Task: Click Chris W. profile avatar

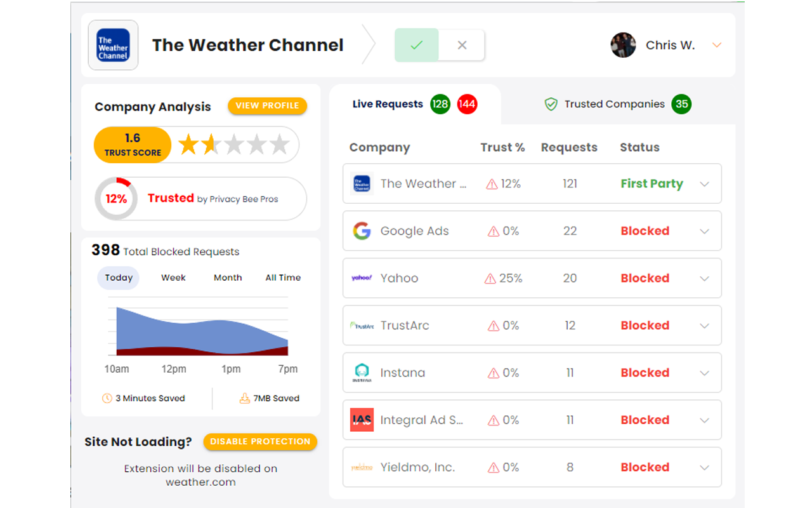Action: (x=623, y=45)
